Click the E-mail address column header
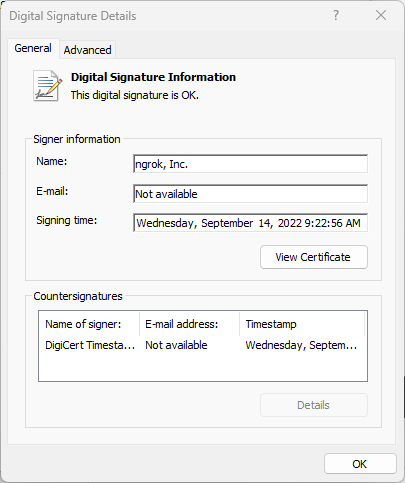Screen dimensions: 405x483 pyautogui.click(x=189, y=324)
